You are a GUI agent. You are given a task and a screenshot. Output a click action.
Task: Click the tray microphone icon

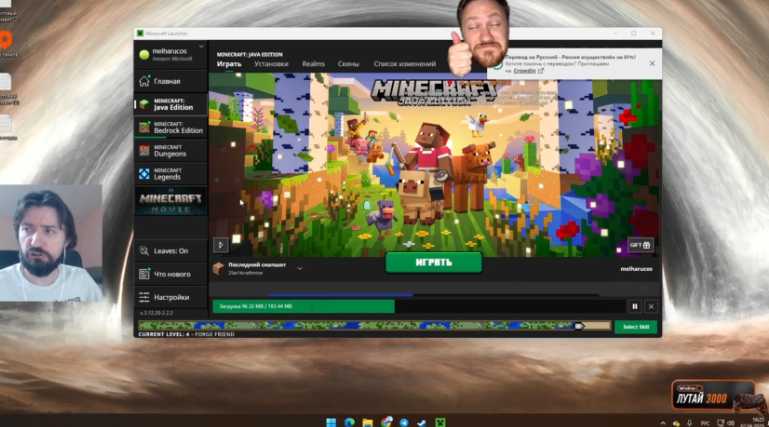point(689,423)
